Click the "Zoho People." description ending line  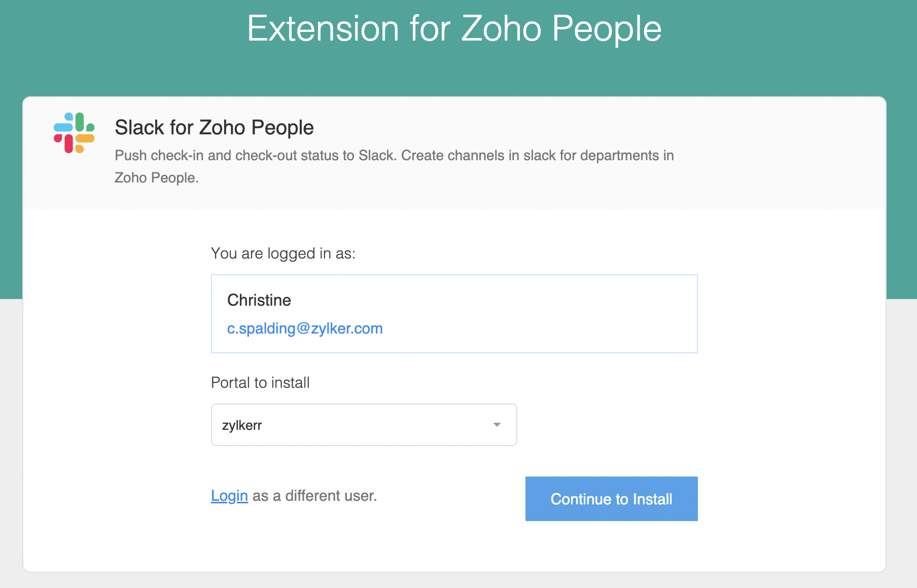point(156,178)
